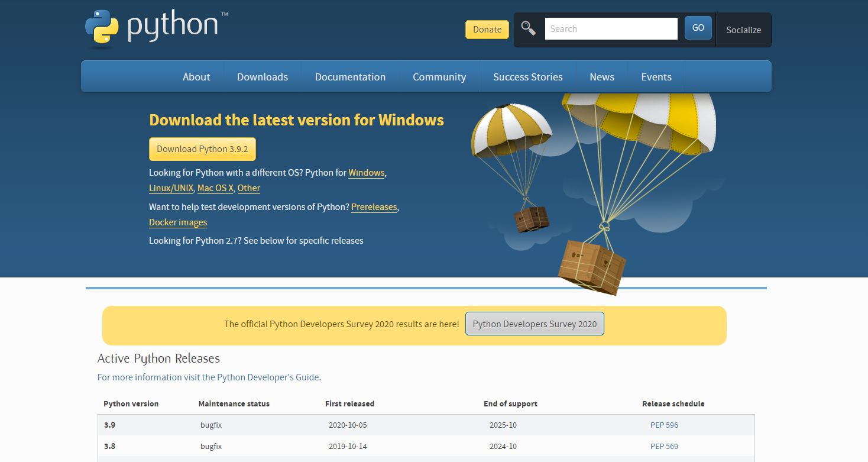Follow the Windows download link

pyautogui.click(x=367, y=173)
